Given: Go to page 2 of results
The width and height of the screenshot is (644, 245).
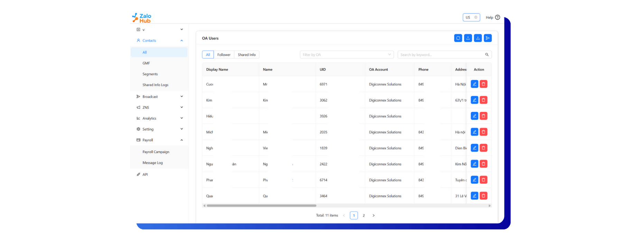Looking at the screenshot, I should (x=364, y=215).
